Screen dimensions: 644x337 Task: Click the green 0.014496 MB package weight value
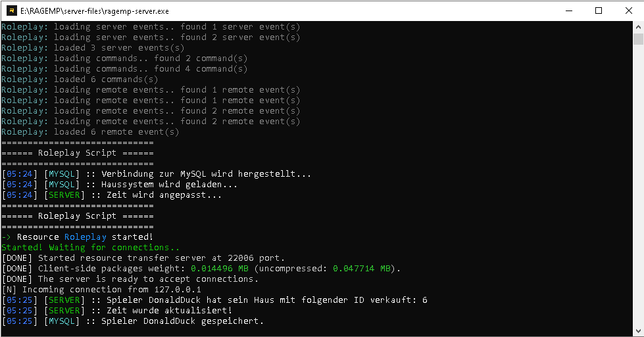click(x=220, y=269)
